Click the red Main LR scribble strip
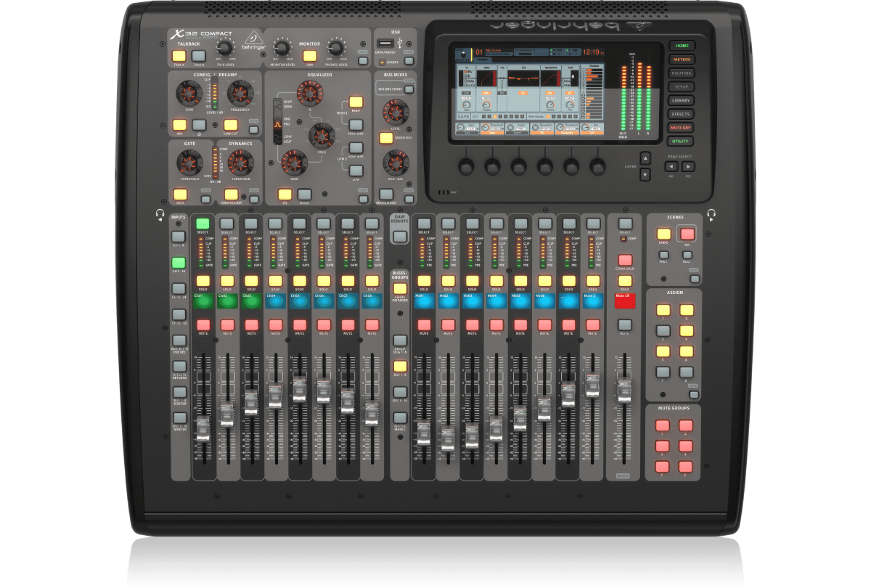The height and width of the screenshot is (588, 871). 625,302
